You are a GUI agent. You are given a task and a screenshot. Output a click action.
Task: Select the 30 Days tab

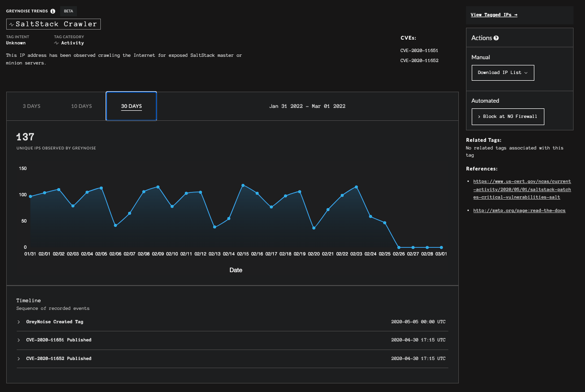[131, 106]
